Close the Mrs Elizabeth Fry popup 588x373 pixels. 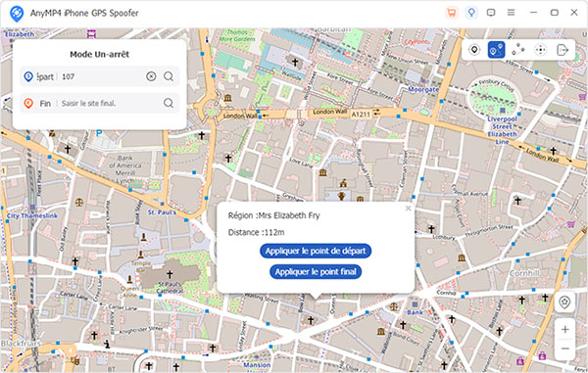pos(408,209)
